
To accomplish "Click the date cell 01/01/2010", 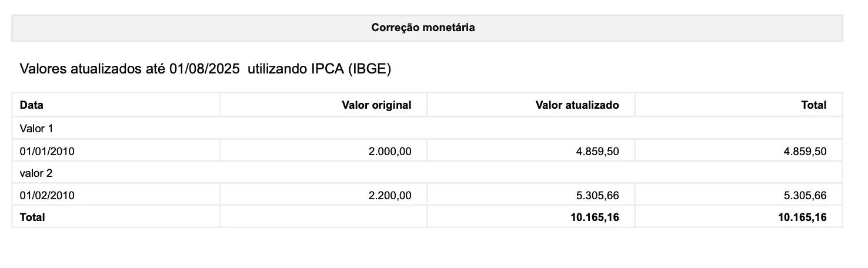I will click(47, 151).
